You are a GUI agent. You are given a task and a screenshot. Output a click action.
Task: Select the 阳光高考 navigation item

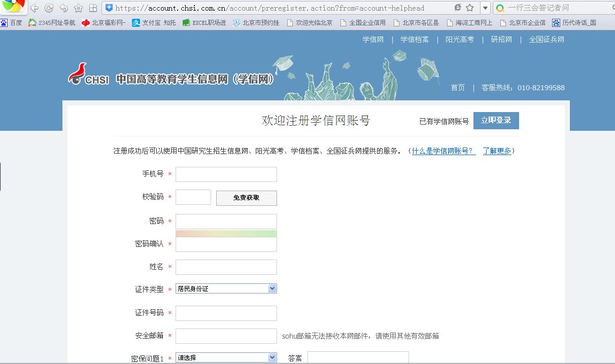click(459, 39)
